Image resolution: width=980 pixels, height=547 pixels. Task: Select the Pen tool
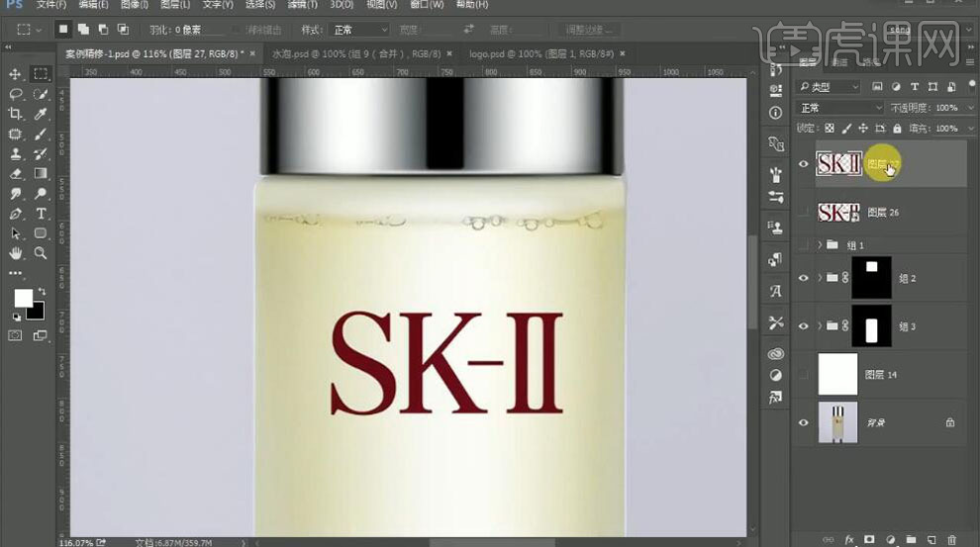(x=15, y=215)
